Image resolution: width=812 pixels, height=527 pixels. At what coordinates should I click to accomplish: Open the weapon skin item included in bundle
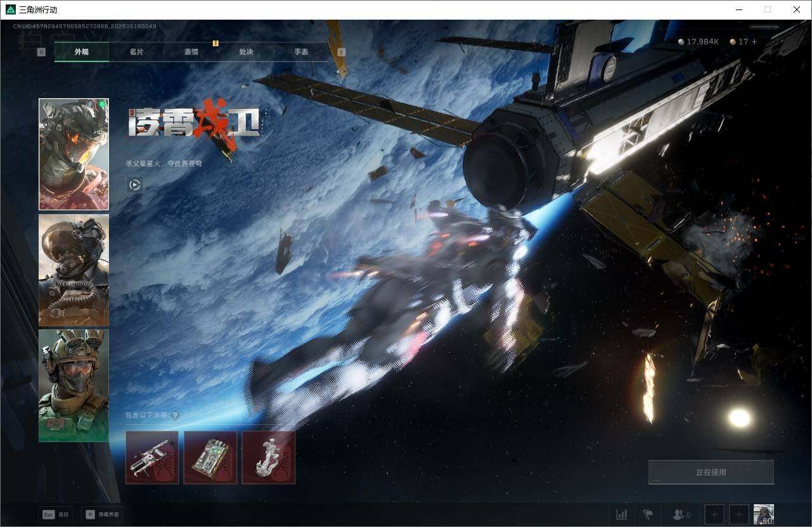pos(152,457)
